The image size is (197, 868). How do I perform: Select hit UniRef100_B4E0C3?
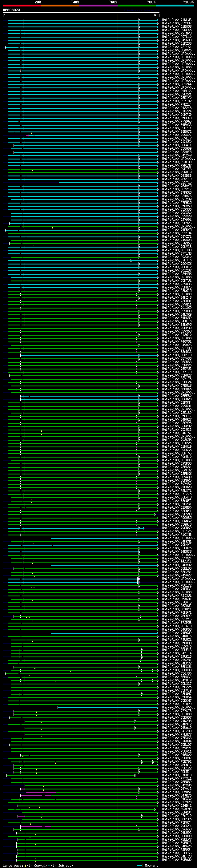coord(177,125)
